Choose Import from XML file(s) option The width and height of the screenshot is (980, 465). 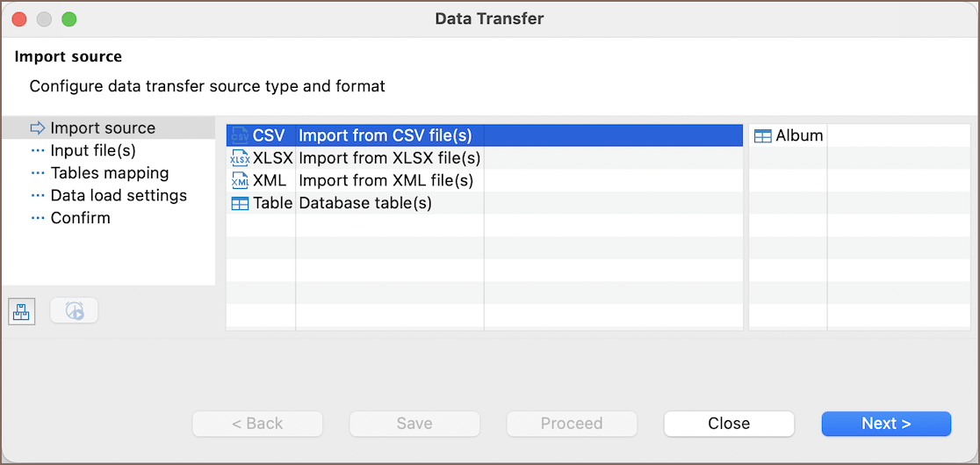pyautogui.click(x=386, y=180)
